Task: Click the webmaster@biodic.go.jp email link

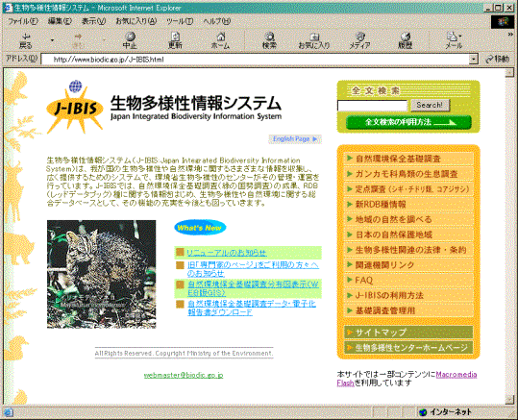Action: [184, 376]
